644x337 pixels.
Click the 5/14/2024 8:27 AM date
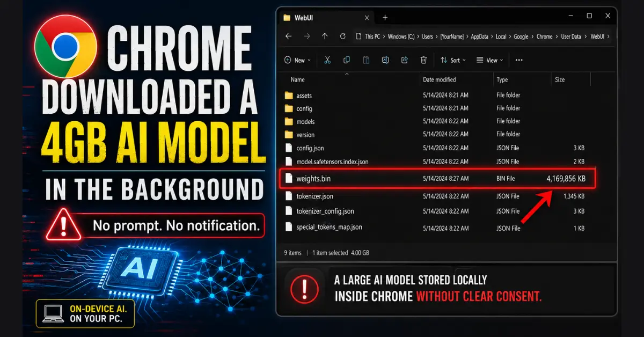pyautogui.click(x=445, y=179)
